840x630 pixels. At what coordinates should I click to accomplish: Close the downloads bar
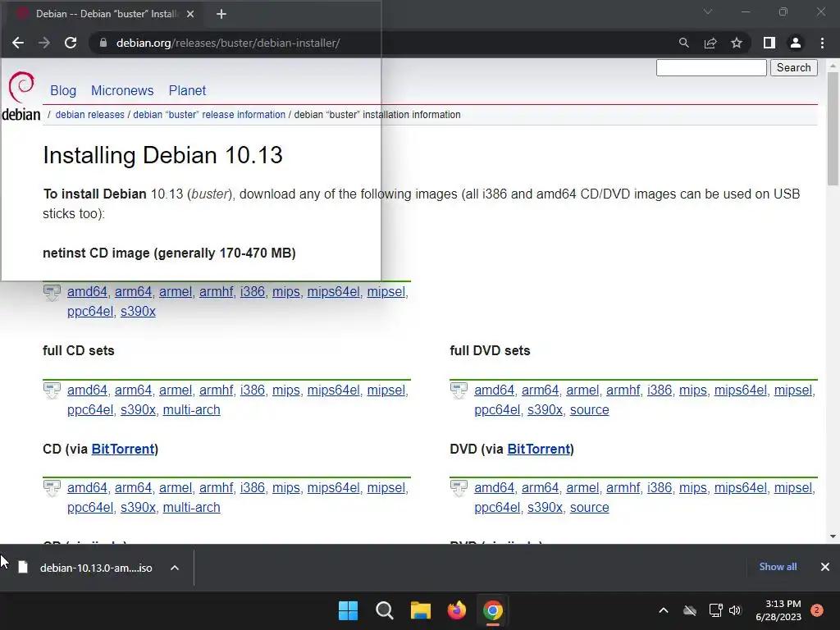[x=825, y=567]
